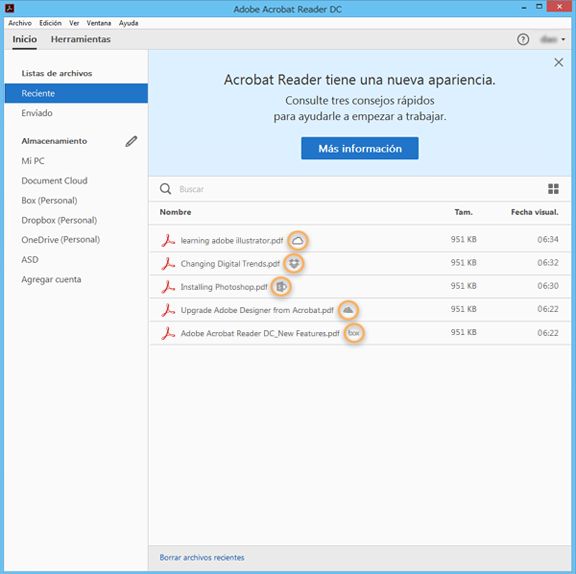This screenshot has height=574, width=576.
Task: Click Acrobat app icon in title bar
Action: tap(9, 8)
